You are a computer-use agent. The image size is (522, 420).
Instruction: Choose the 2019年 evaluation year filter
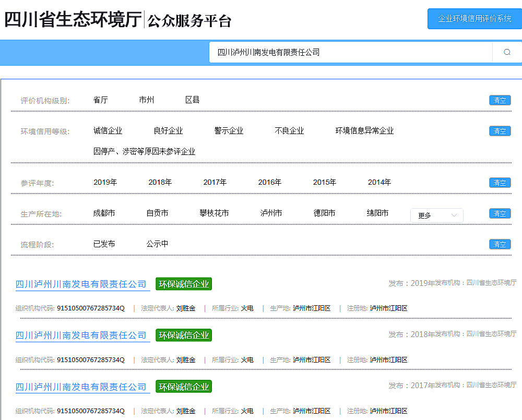coord(105,182)
